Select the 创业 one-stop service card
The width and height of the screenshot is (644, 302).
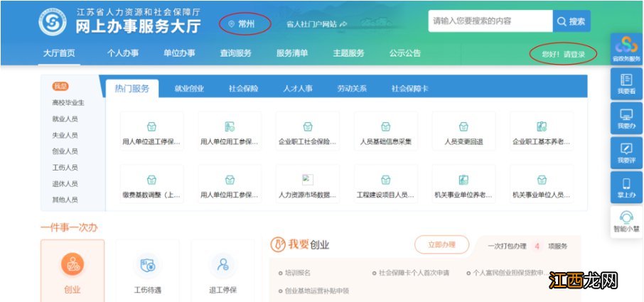pyautogui.click(x=73, y=271)
